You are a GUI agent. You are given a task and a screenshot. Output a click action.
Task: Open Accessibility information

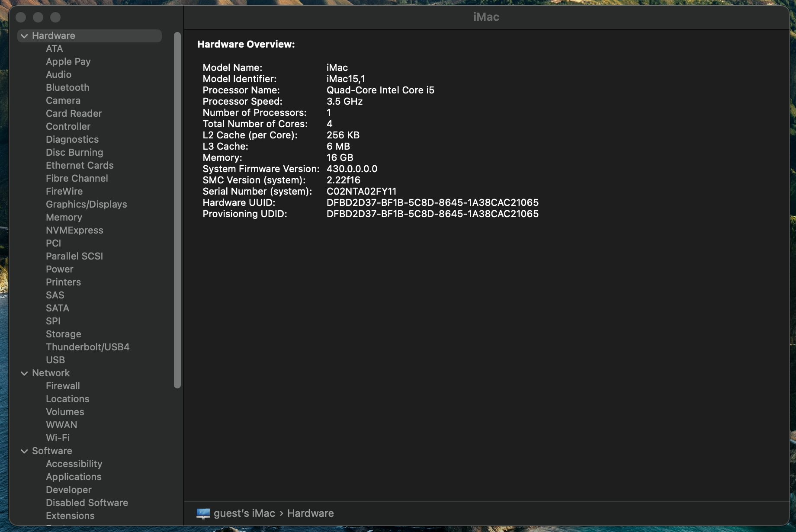pos(74,464)
